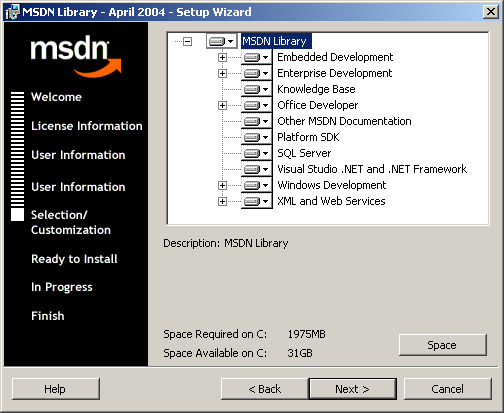
Task: Click the Next button
Action: tap(353, 389)
